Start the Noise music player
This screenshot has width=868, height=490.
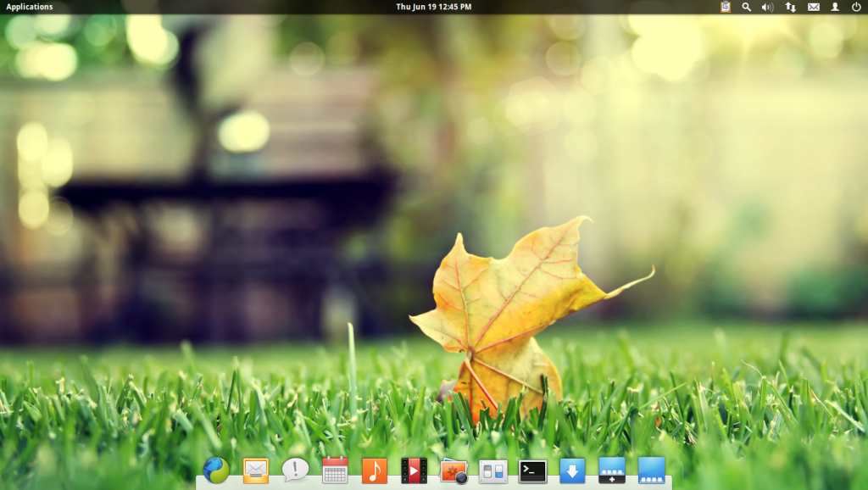(x=373, y=471)
